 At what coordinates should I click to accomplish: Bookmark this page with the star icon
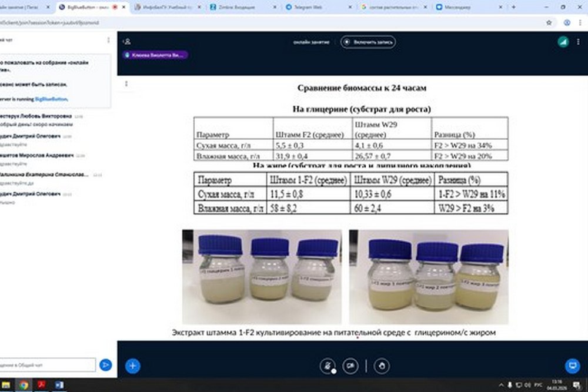point(549,22)
